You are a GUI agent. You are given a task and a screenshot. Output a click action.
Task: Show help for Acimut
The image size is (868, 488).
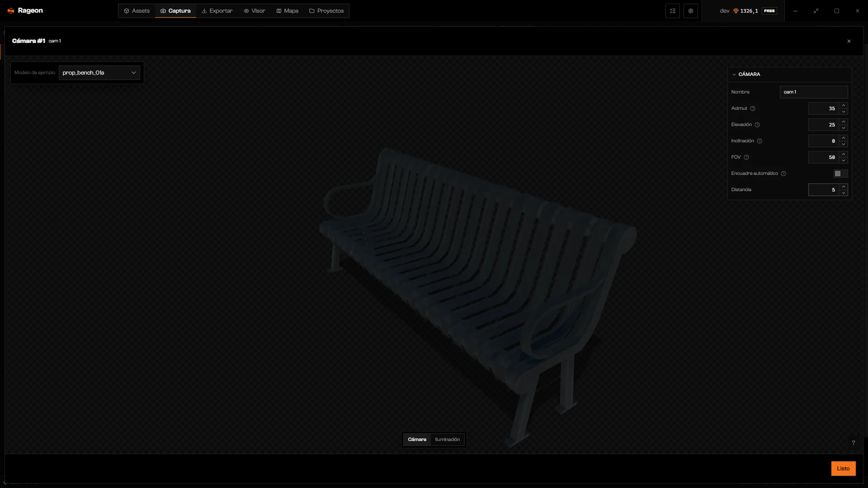click(753, 108)
